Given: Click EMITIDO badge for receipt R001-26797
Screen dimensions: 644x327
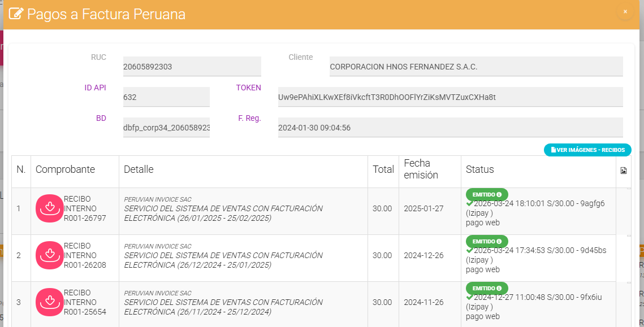Looking at the screenshot, I should click(487, 194).
